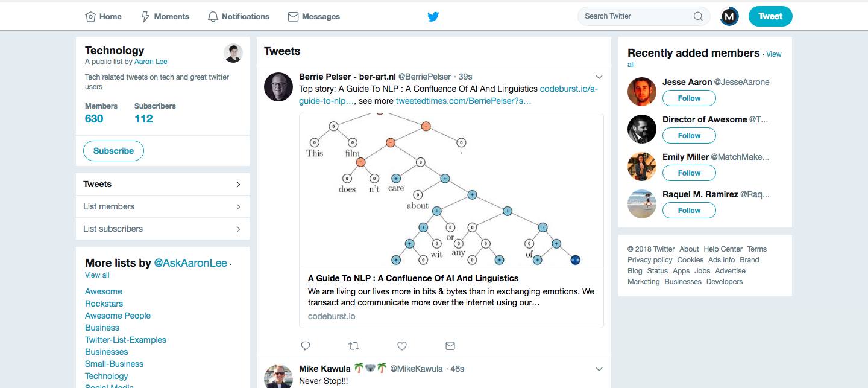Click the search magnifier icon
This screenshot has height=388, width=868.
[x=698, y=16]
